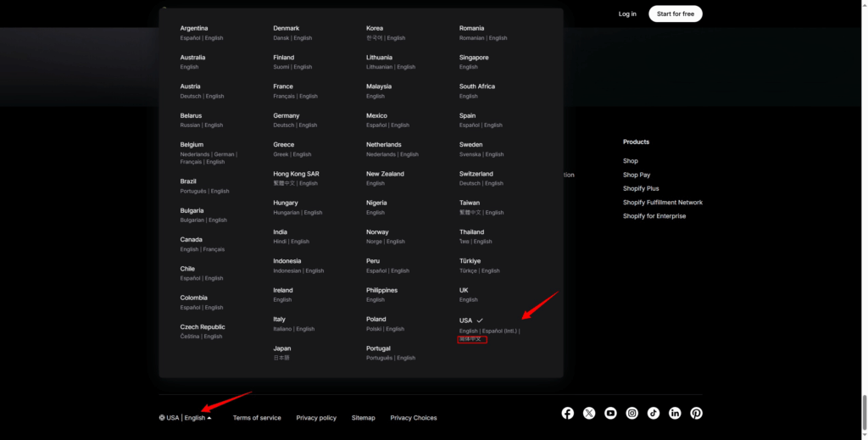Visit Instagram via footer icon
Image resolution: width=868 pixels, height=440 pixels.
point(632,413)
